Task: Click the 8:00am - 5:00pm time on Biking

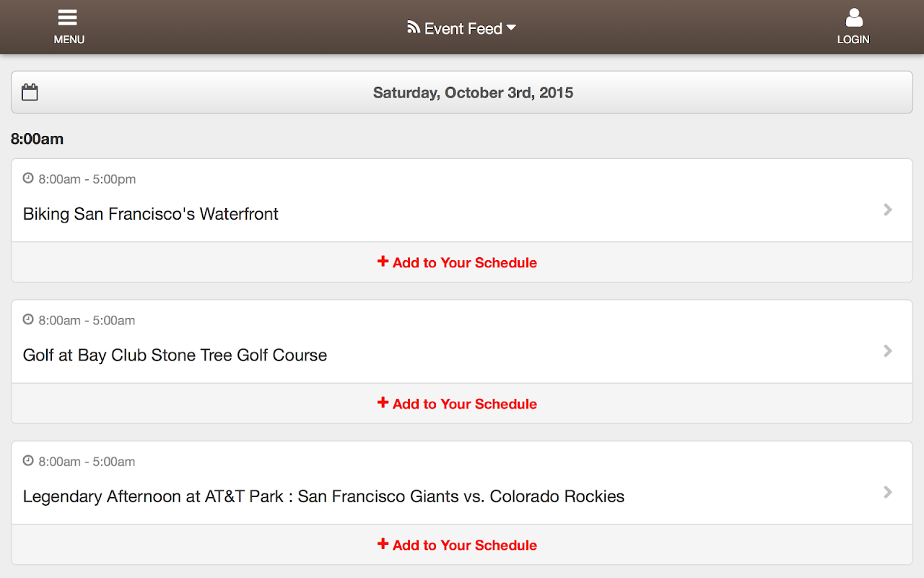Action: (87, 179)
